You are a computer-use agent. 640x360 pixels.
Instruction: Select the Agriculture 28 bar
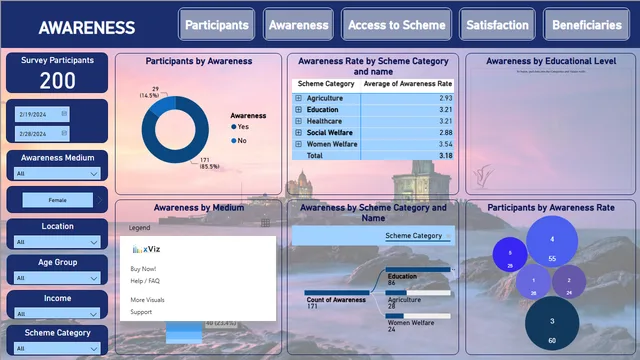tap(418, 293)
